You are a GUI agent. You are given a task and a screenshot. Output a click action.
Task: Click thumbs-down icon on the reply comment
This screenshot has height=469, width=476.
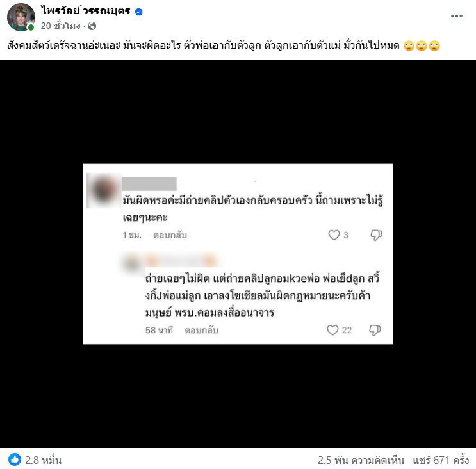tap(375, 330)
